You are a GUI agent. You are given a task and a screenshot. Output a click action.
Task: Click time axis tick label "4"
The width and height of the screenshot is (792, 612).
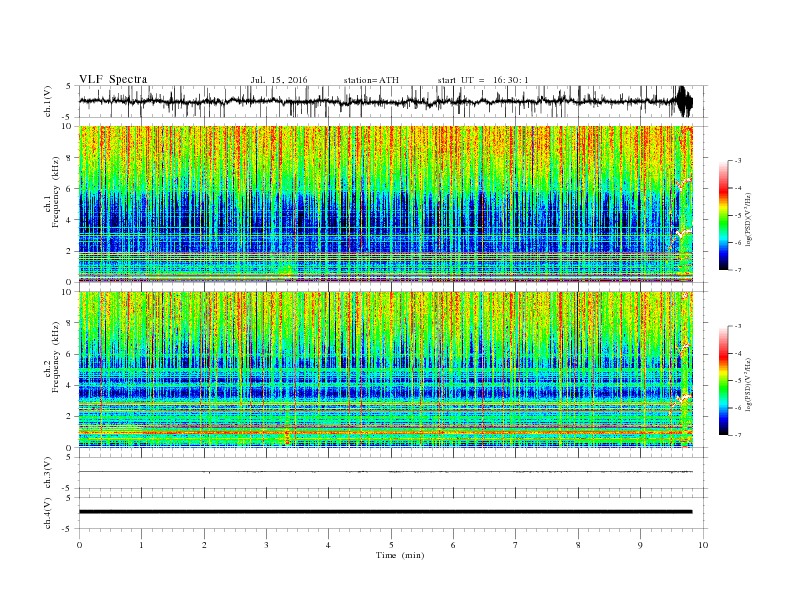(328, 545)
